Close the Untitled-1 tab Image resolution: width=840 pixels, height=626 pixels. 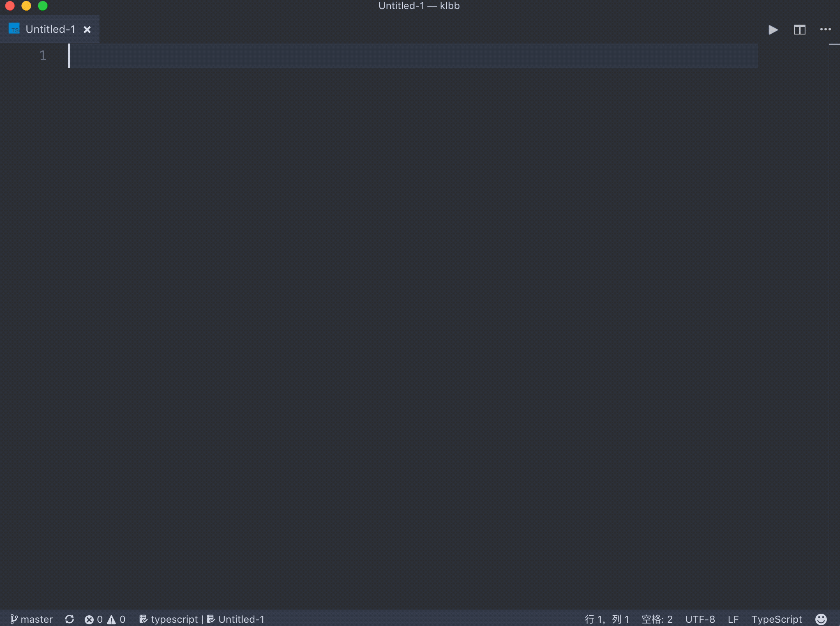[x=87, y=30]
